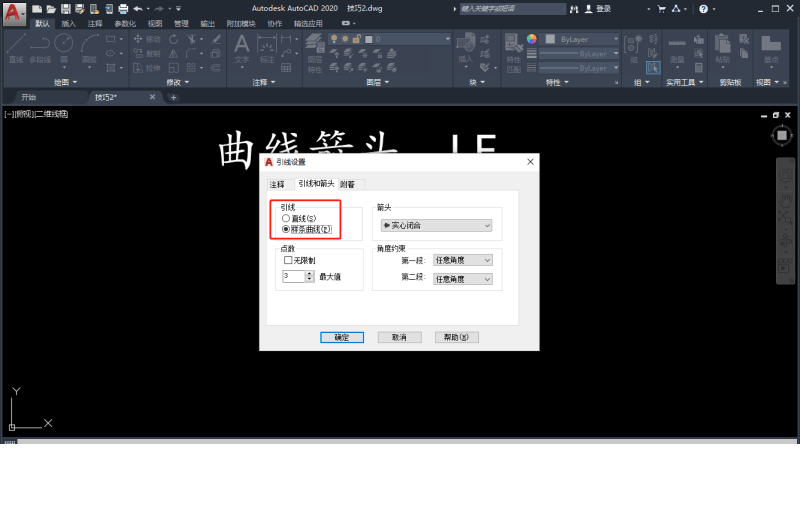The image size is (800, 509).
Task: Expand the 实用工具 panel
Action: 685,82
